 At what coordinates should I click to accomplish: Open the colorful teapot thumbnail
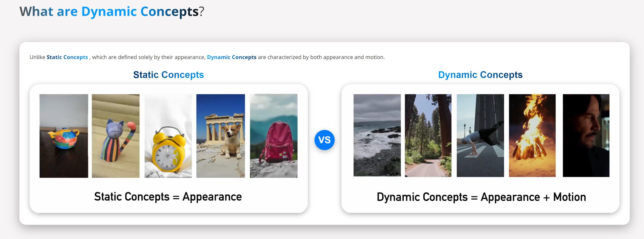[x=64, y=136]
